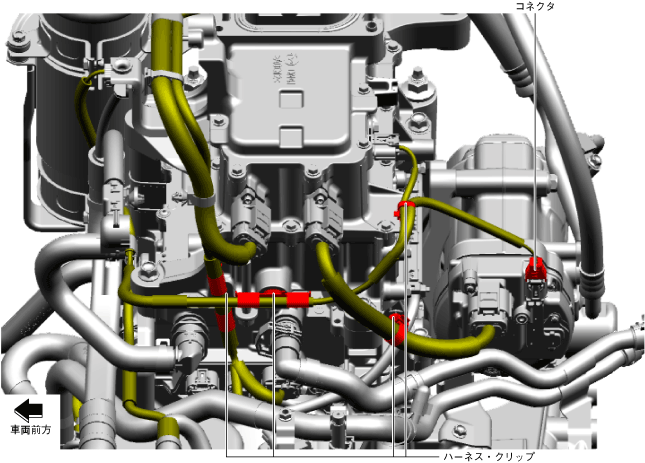645x463 pixels.
Task: Select the red connector on the right unit
Action: point(536,266)
